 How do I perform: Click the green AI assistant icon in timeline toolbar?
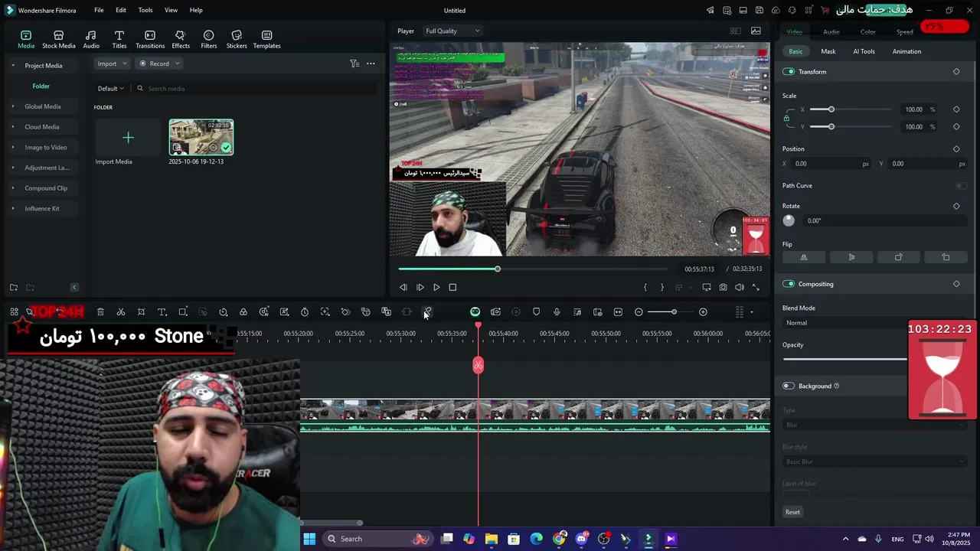tap(475, 312)
